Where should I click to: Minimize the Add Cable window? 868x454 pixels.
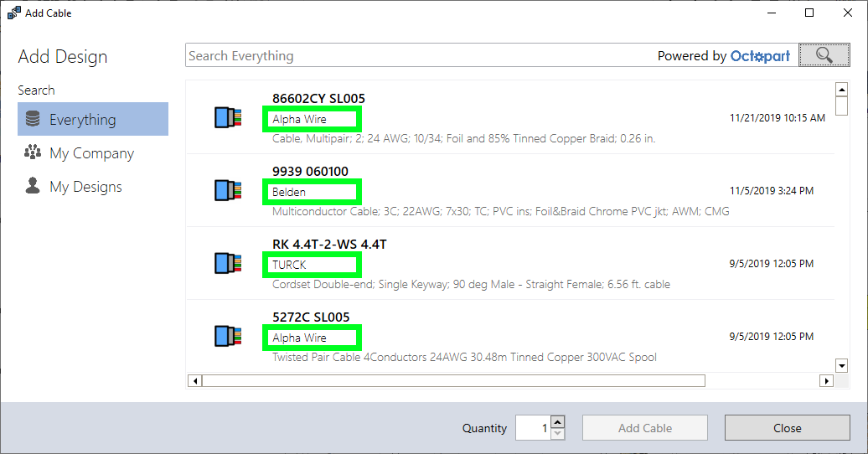click(771, 13)
